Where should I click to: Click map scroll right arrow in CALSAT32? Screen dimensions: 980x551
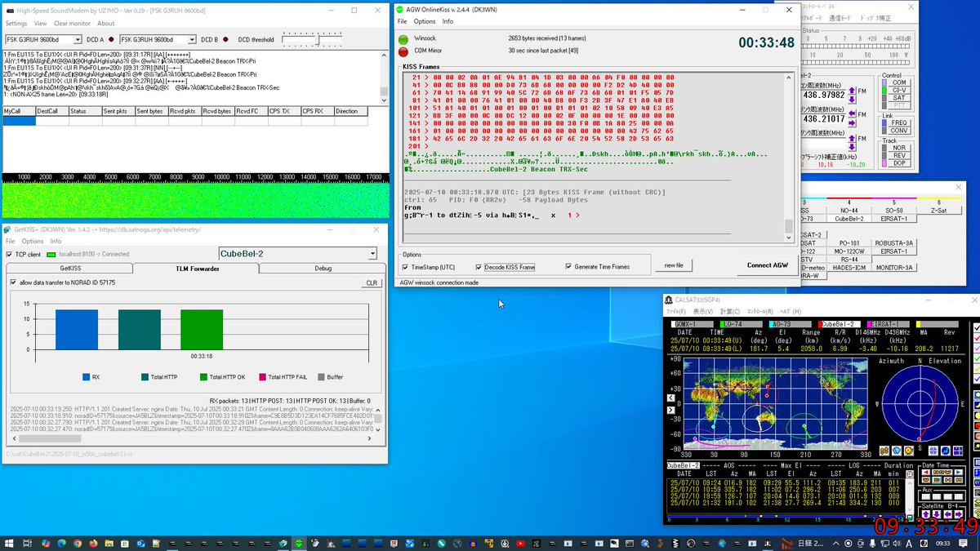coord(671,410)
